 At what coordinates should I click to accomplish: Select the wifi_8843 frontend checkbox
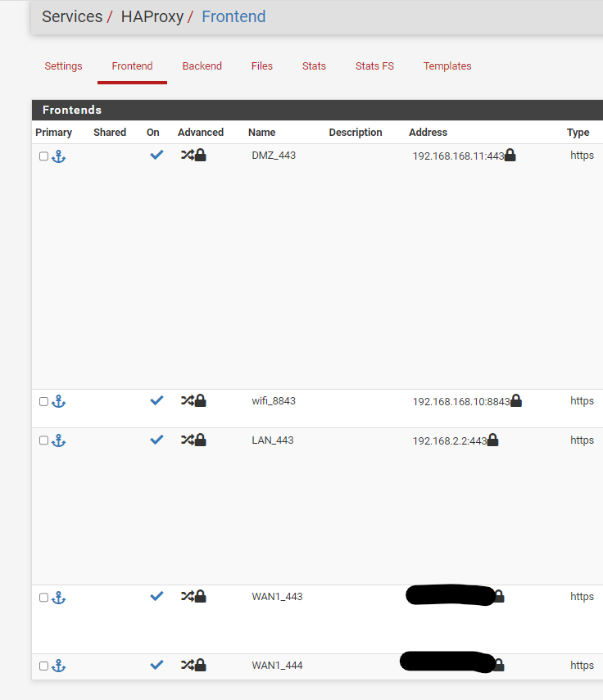(43, 402)
